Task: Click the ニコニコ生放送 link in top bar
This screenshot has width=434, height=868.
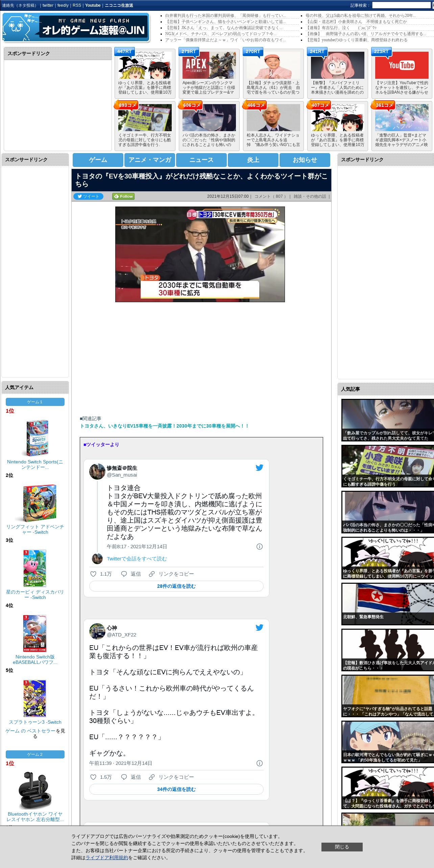Action: coord(119,5)
